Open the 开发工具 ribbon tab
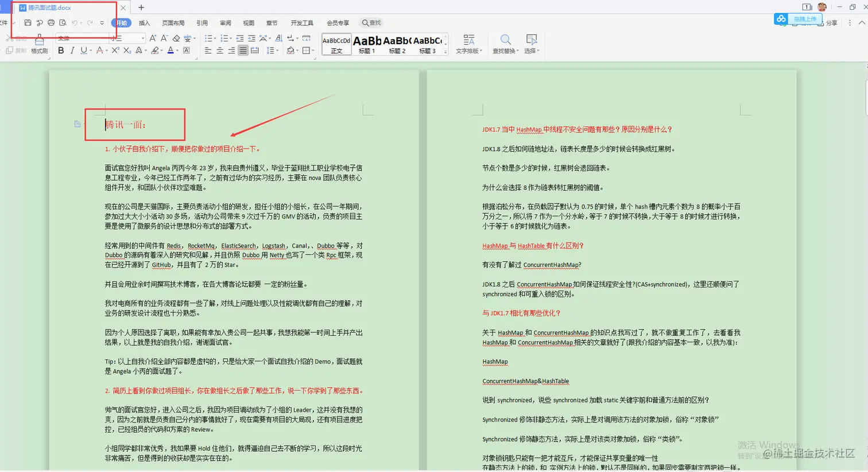Image resolution: width=868 pixels, height=472 pixels. 302,23
